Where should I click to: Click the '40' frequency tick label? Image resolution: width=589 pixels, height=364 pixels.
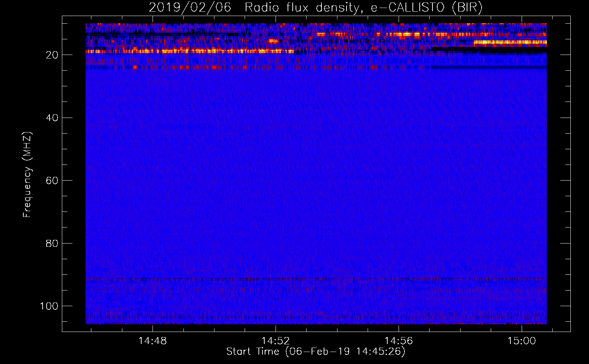(52, 118)
